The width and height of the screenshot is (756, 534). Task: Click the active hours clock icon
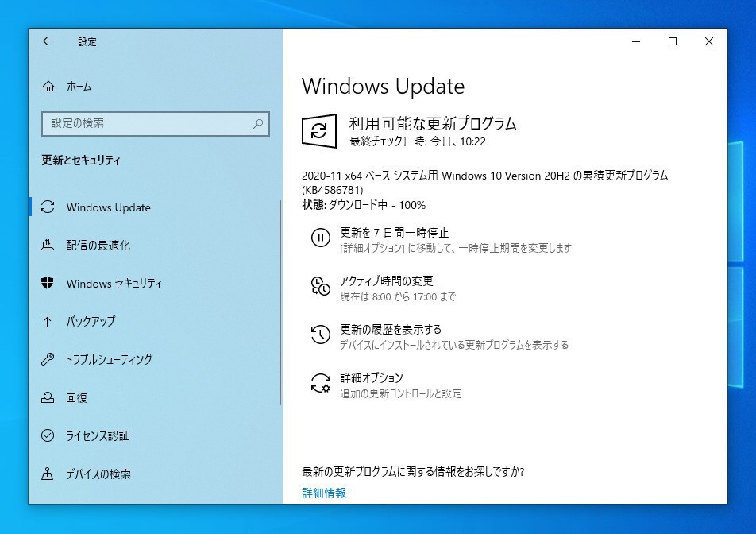(x=320, y=285)
